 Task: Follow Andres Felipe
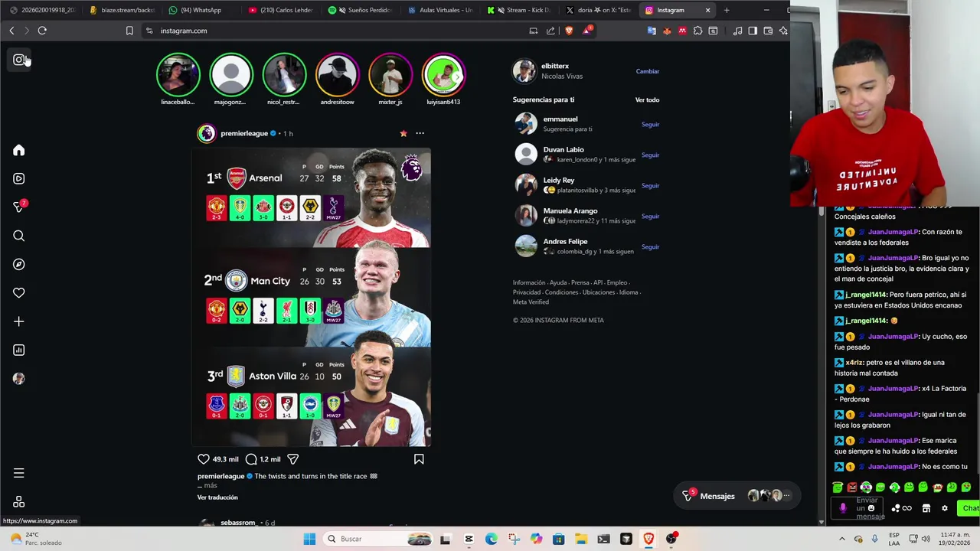(650, 246)
